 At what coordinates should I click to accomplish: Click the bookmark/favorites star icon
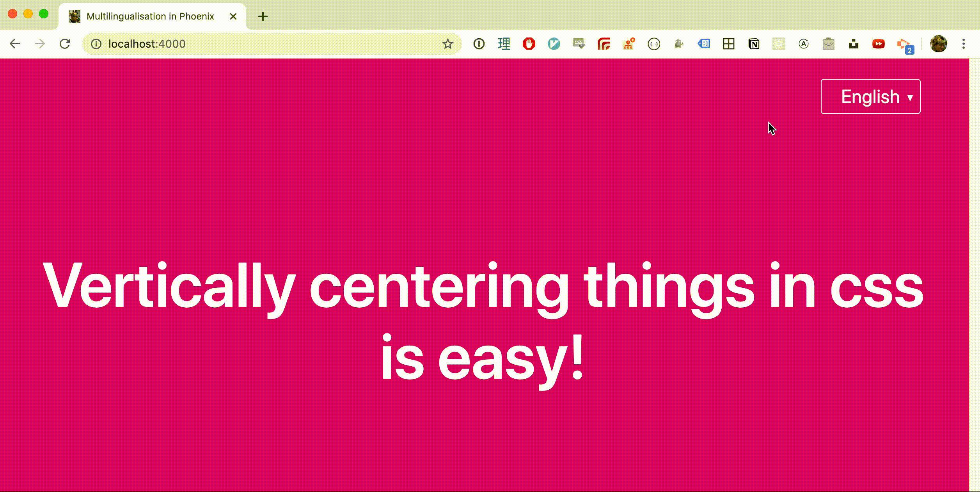coord(448,44)
